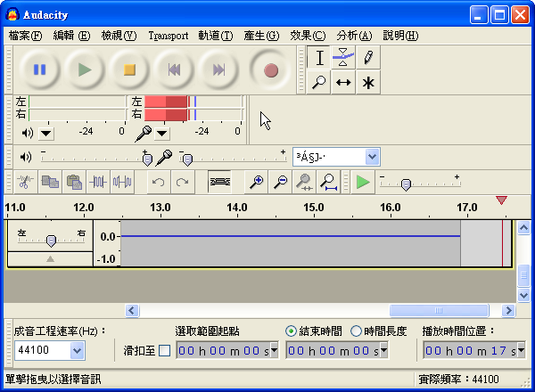Open audio position time format dropdown
Image resolution: width=535 pixels, height=392 pixels.
[521, 350]
